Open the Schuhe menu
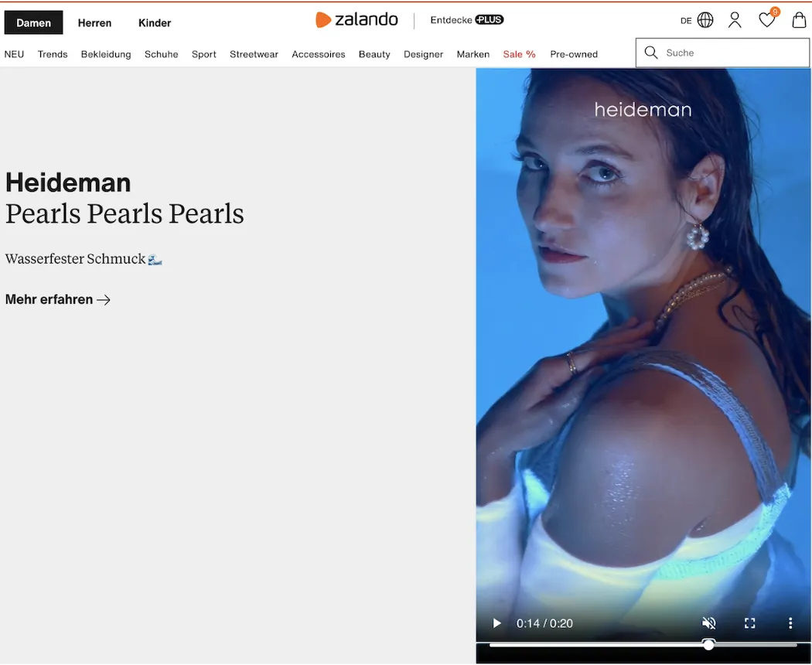 click(x=162, y=54)
